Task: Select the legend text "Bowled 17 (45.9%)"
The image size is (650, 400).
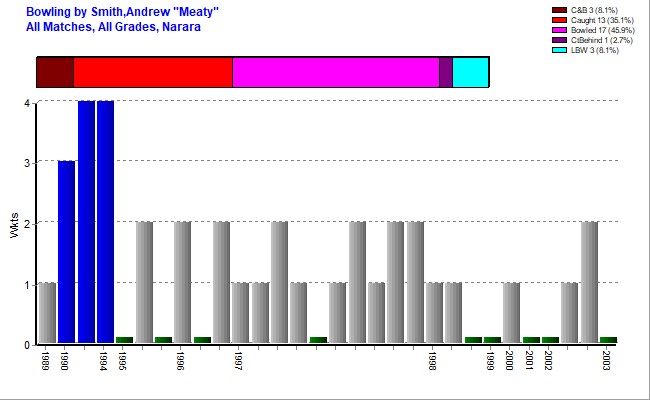Action: (602, 30)
